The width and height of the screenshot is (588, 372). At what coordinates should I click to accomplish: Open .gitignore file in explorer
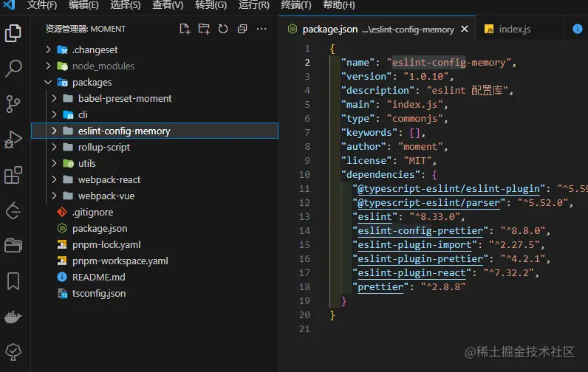(92, 212)
